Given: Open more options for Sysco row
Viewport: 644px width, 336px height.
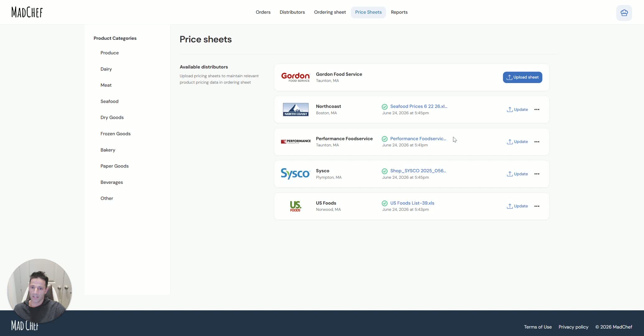Looking at the screenshot, I should click(537, 174).
